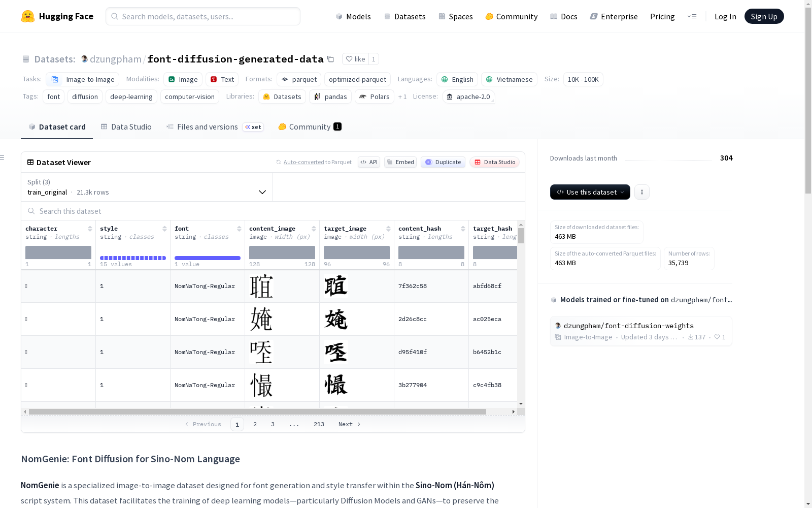The height and width of the screenshot is (508, 812).
Task: Click the horizontal table scrollbar
Action: pos(257,411)
